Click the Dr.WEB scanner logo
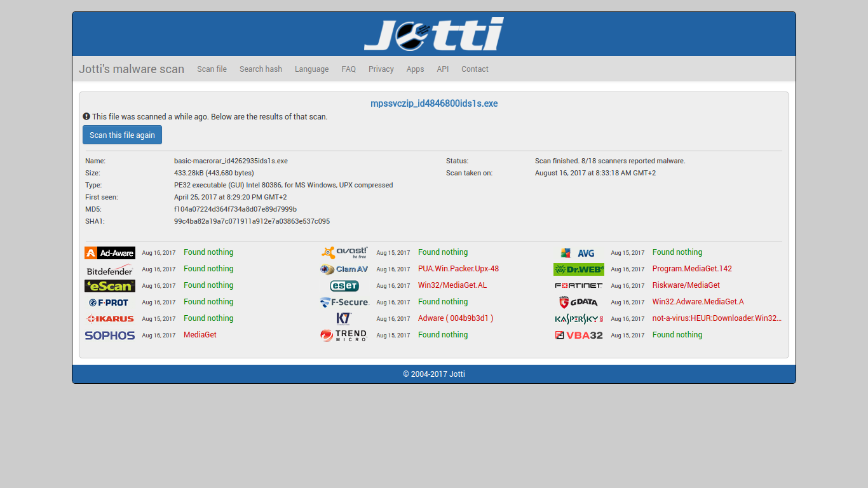This screenshot has height=488, width=868. pos(579,269)
